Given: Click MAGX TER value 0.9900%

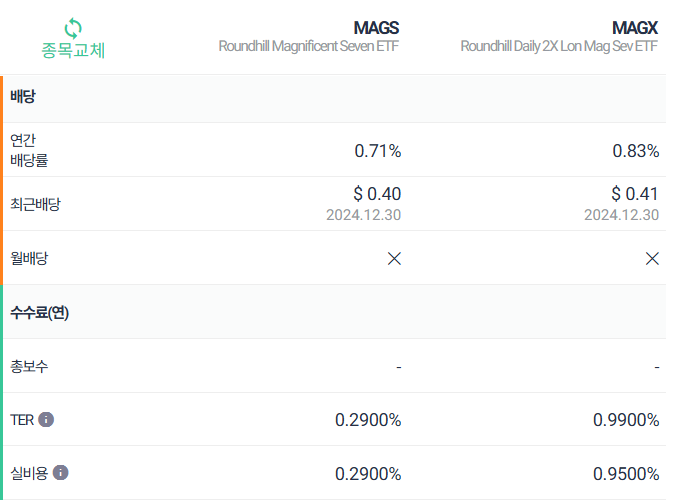Looking at the screenshot, I should click(x=626, y=420).
